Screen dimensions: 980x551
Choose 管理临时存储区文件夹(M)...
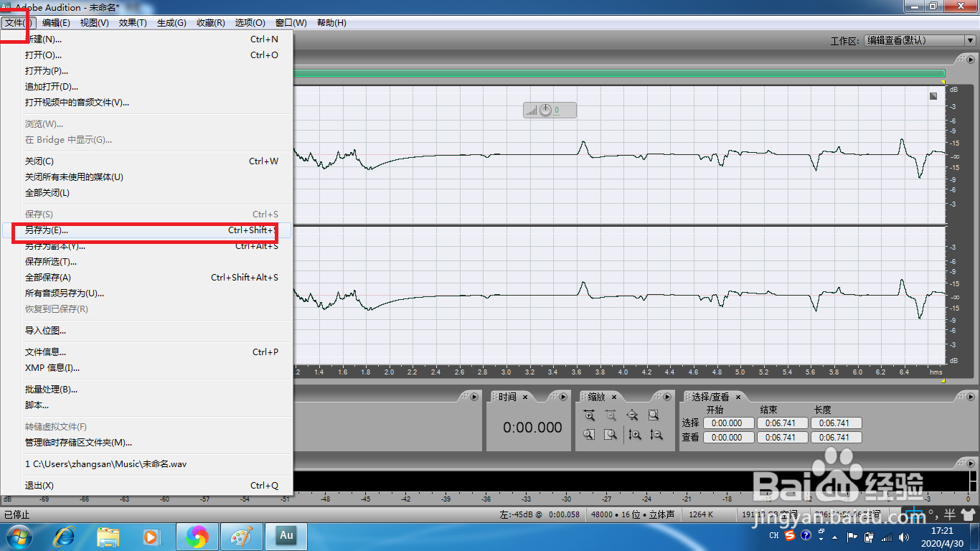coord(146,443)
